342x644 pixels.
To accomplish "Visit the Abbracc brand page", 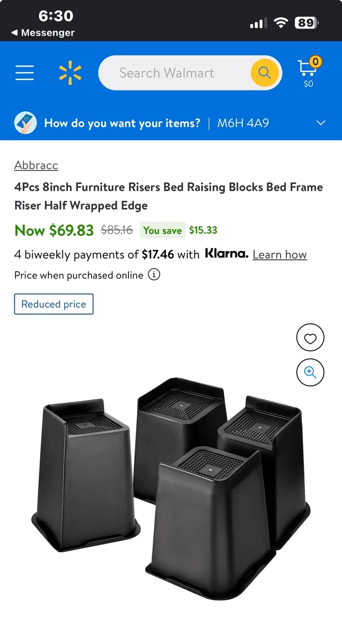I will [x=36, y=165].
